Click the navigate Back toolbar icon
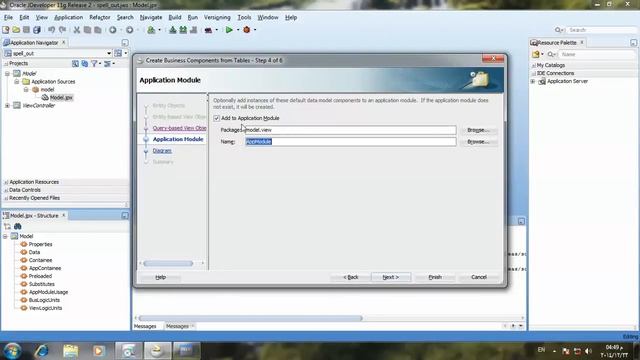The width and height of the screenshot is (640, 360). pyautogui.click(x=113, y=30)
